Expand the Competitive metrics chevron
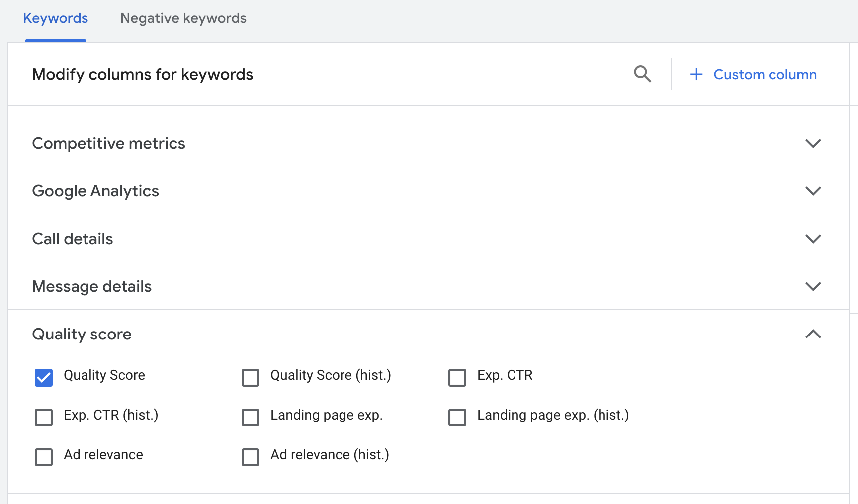This screenshot has width=858, height=504. tap(813, 143)
